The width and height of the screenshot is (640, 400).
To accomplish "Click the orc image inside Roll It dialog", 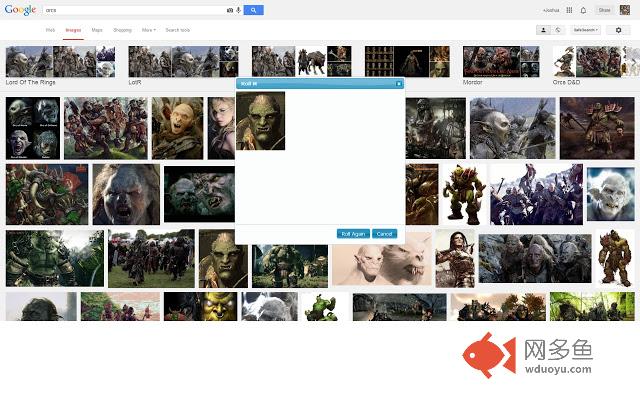I will coord(260,121).
